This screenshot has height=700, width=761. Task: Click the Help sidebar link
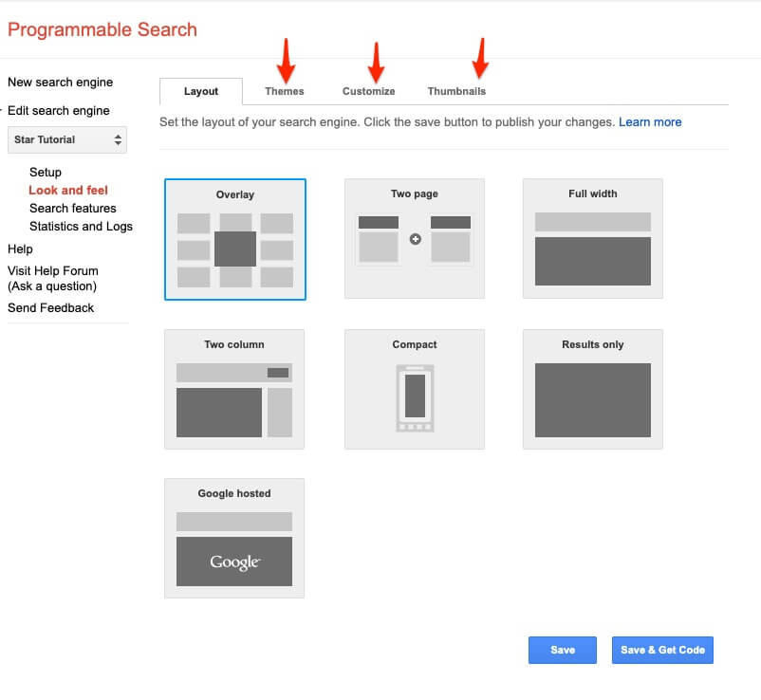(x=20, y=249)
